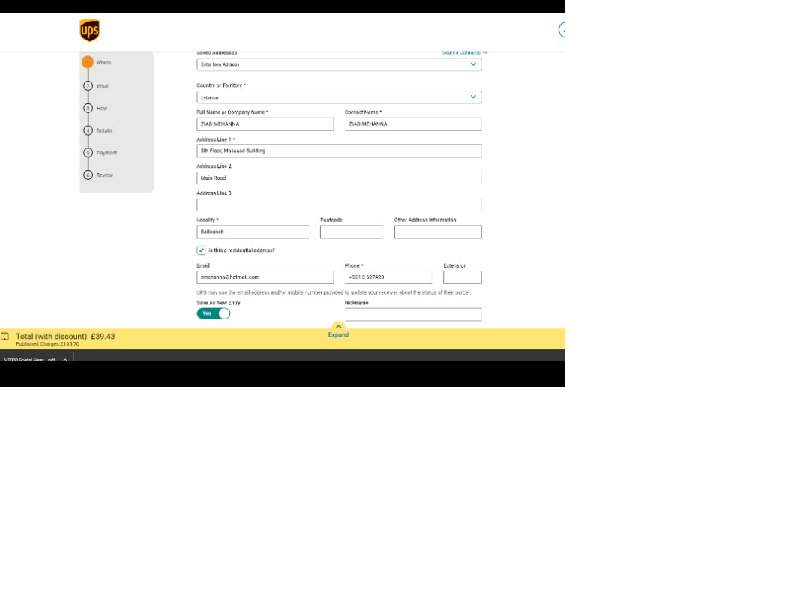Toggle the residential address checkbox
The width and height of the screenshot is (792, 612).
click(201, 250)
